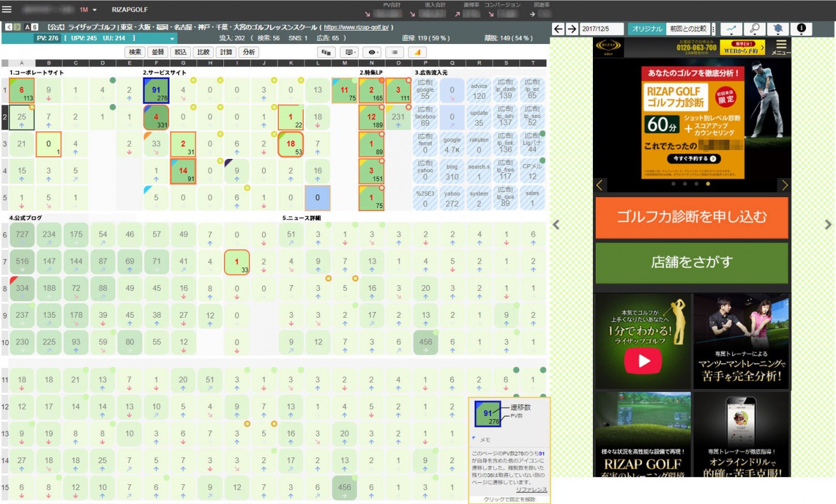Expand the PV/UPV/UU stats dropdown
The height and width of the screenshot is (504, 836).
173,39
